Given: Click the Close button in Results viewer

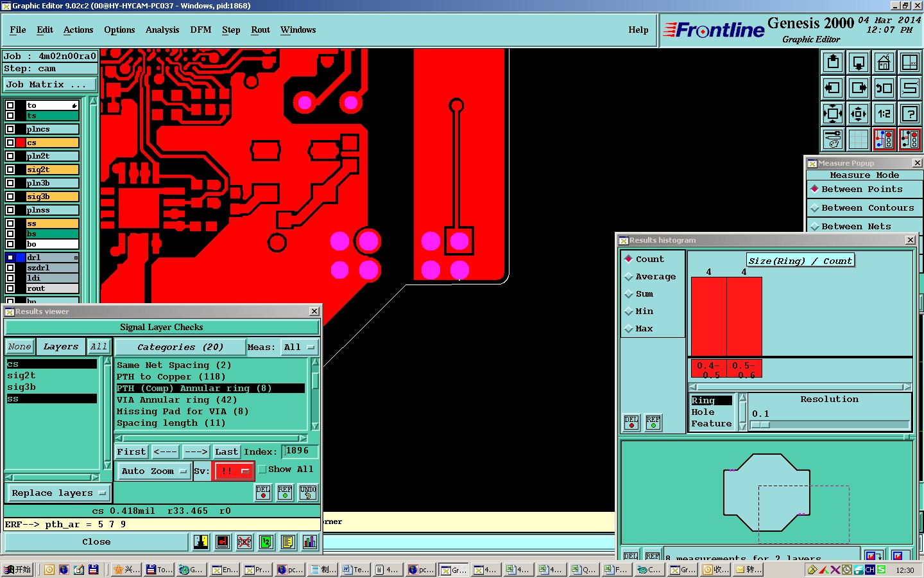Looking at the screenshot, I should 96,542.
